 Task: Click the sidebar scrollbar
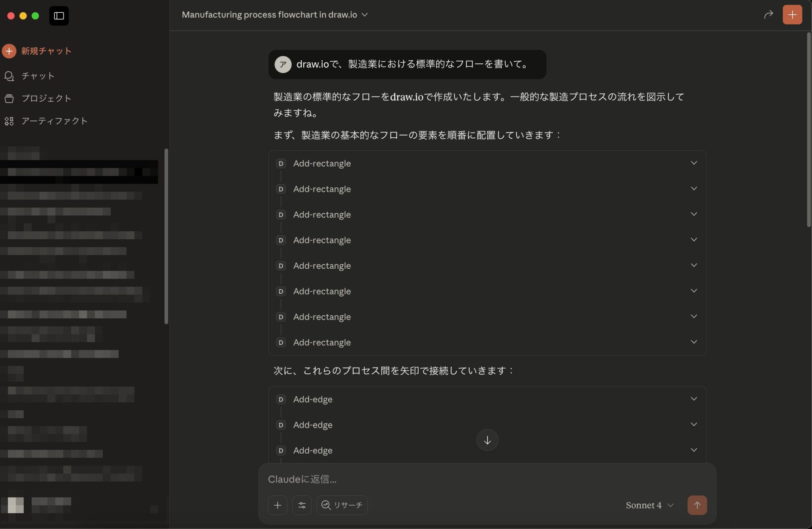coord(166,237)
